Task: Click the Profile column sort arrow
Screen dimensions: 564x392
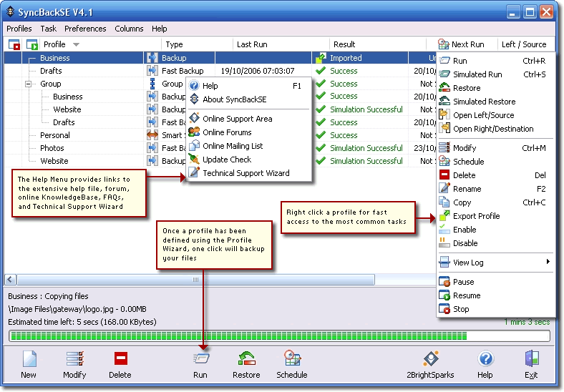Action: pyautogui.click(x=77, y=45)
